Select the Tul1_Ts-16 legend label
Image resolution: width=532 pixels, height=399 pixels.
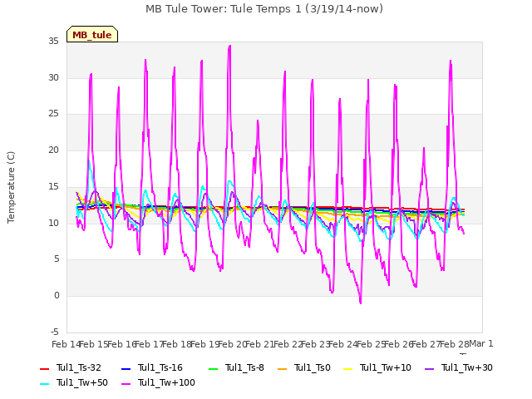tap(160, 367)
